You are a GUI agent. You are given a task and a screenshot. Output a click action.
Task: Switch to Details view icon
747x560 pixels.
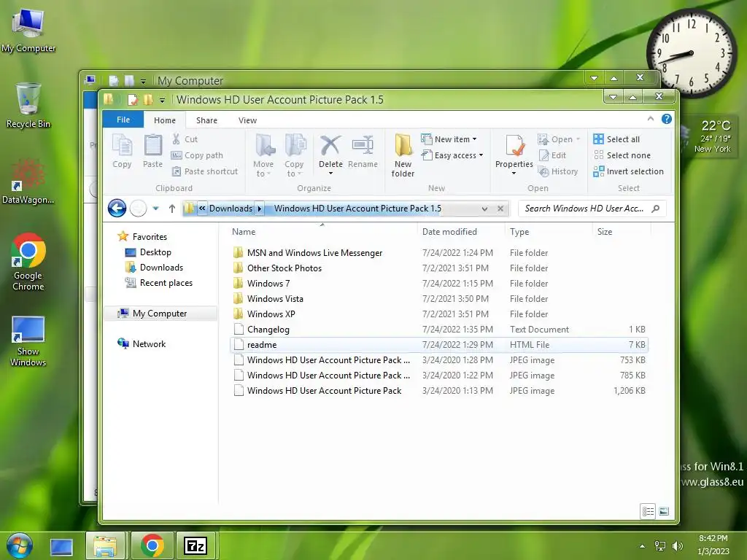[648, 511]
